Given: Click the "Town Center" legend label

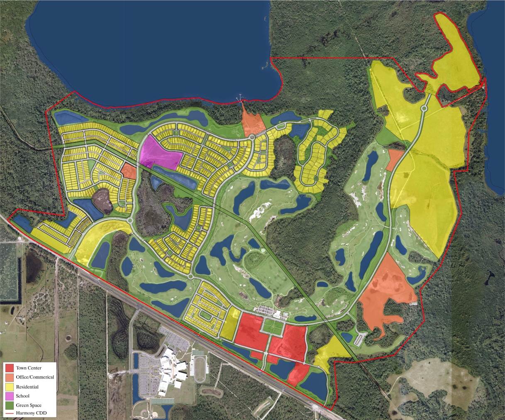Looking at the screenshot, I should 29,368.
